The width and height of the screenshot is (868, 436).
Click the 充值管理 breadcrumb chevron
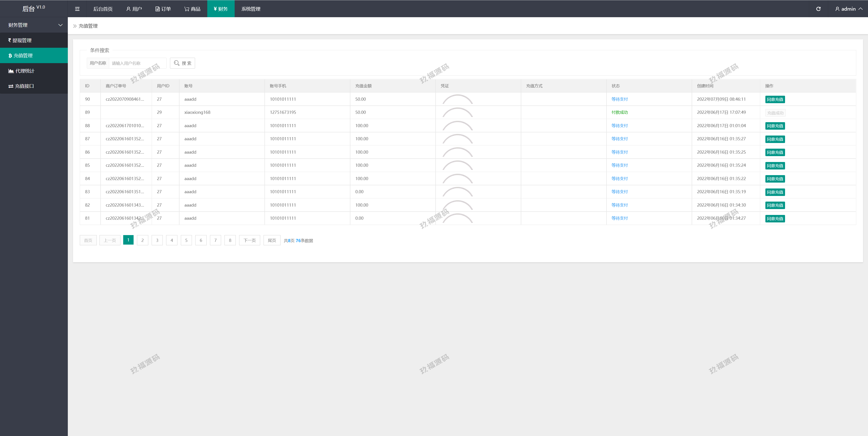(75, 26)
